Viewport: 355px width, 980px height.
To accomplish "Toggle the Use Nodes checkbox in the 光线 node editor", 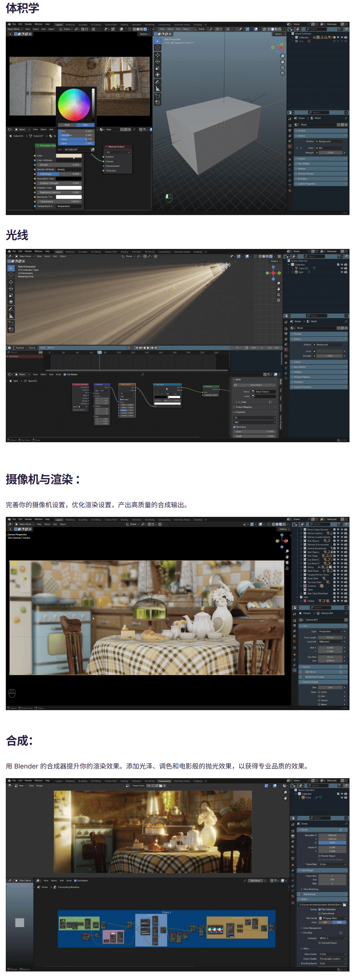I will [65, 374].
